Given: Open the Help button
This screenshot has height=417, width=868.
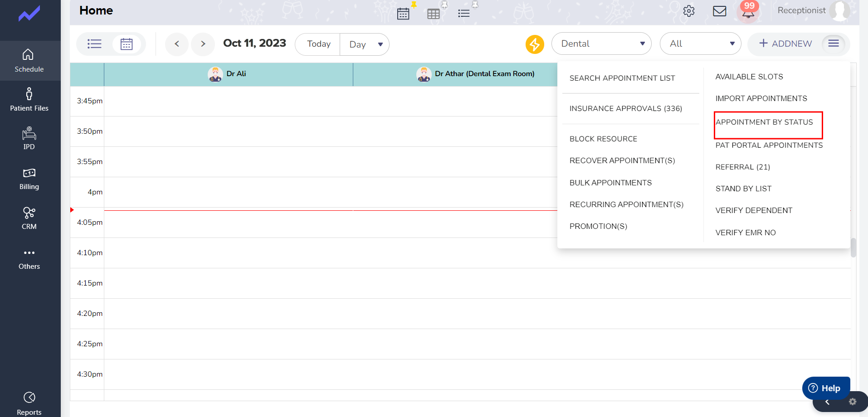Looking at the screenshot, I should 825,388.
